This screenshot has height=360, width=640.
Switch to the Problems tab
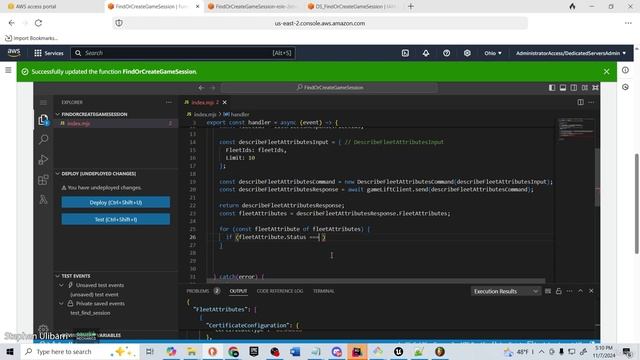pyautogui.click(x=198, y=291)
